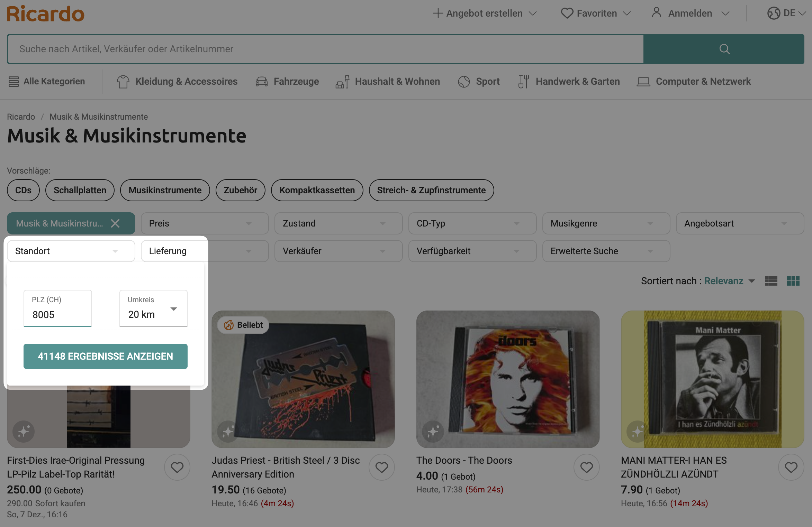The image size is (812, 527).
Task: Click 41148 Ergebnisse anzeigen button
Action: coord(106,356)
